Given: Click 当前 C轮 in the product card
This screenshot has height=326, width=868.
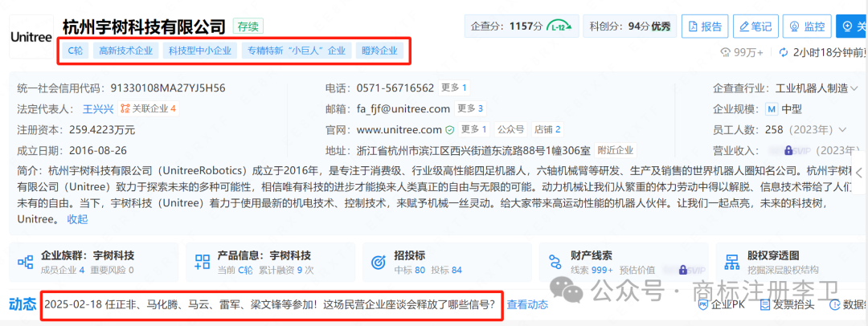Looking at the screenshot, I should 235,270.
